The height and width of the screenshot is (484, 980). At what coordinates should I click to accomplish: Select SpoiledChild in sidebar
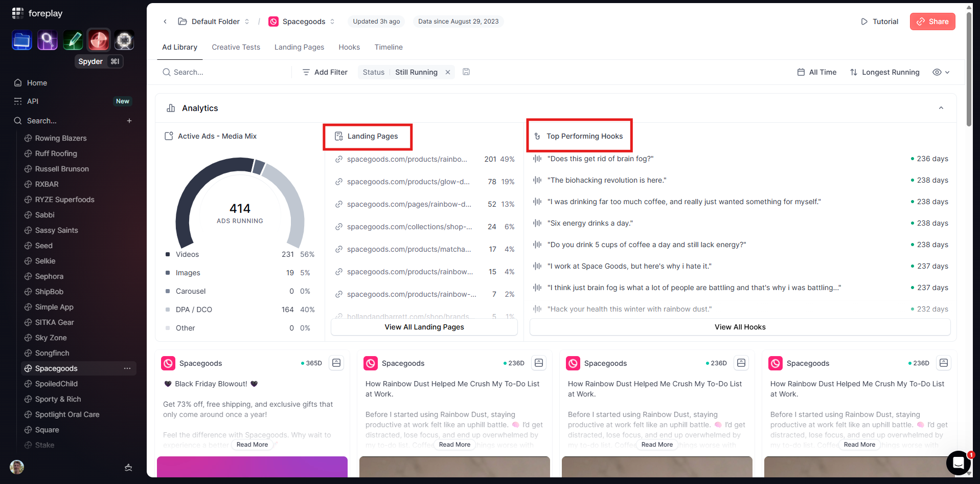[56, 384]
